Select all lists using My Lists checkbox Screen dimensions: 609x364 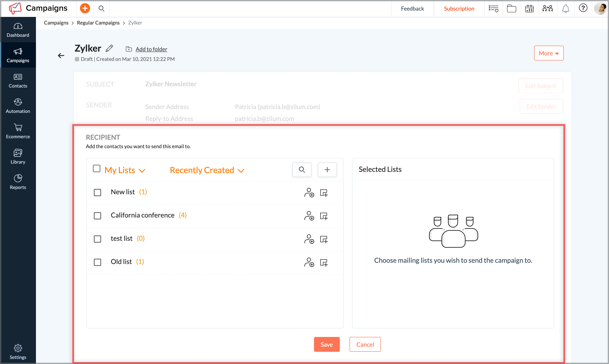96,168
